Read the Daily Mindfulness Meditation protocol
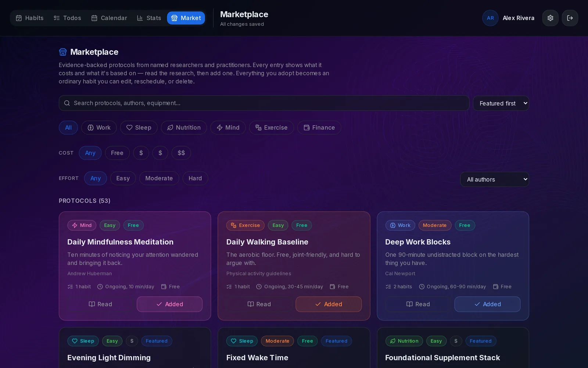 tap(100, 304)
